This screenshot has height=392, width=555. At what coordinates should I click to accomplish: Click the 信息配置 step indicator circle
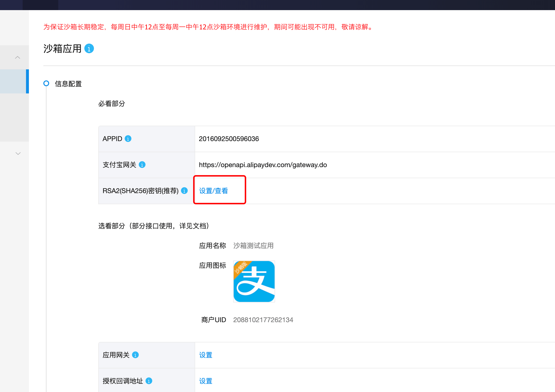click(46, 83)
